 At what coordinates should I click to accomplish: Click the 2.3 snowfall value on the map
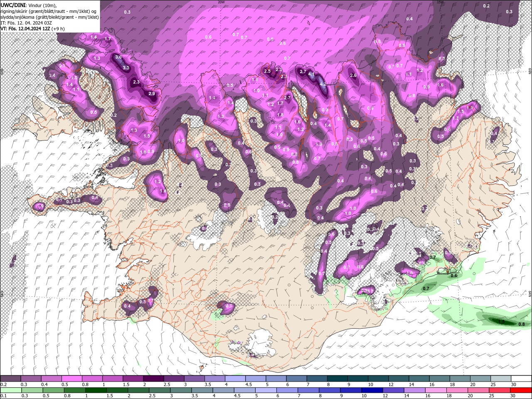[x=136, y=82]
